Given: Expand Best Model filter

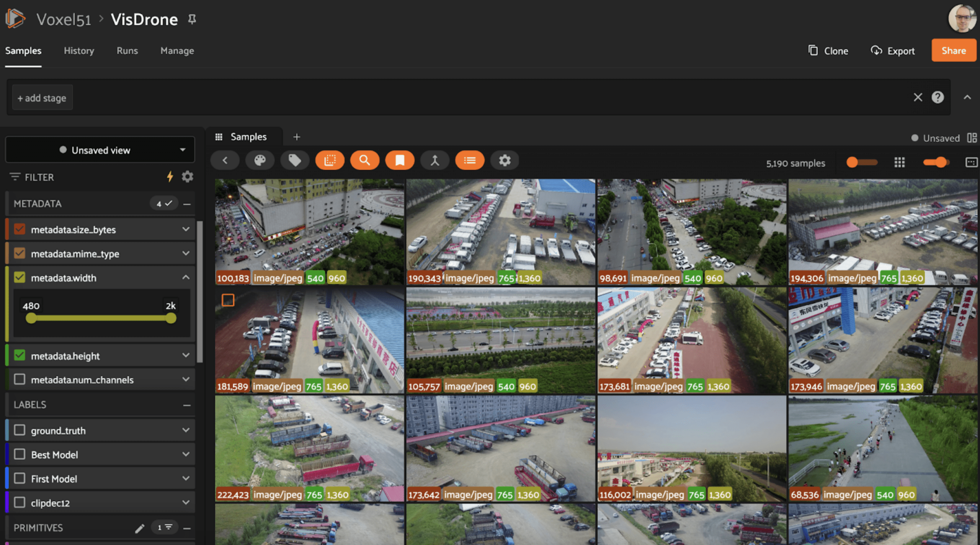Looking at the screenshot, I should [186, 454].
